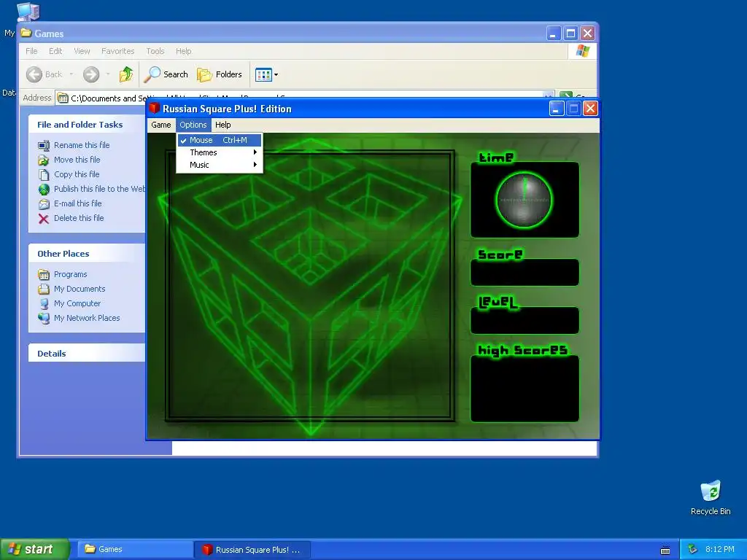Click the time clock dial in game
This screenshot has width=747, height=560.
(524, 200)
